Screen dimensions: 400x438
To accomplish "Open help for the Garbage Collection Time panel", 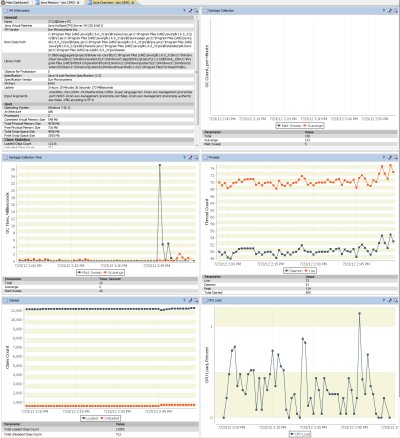I will (184, 157).
